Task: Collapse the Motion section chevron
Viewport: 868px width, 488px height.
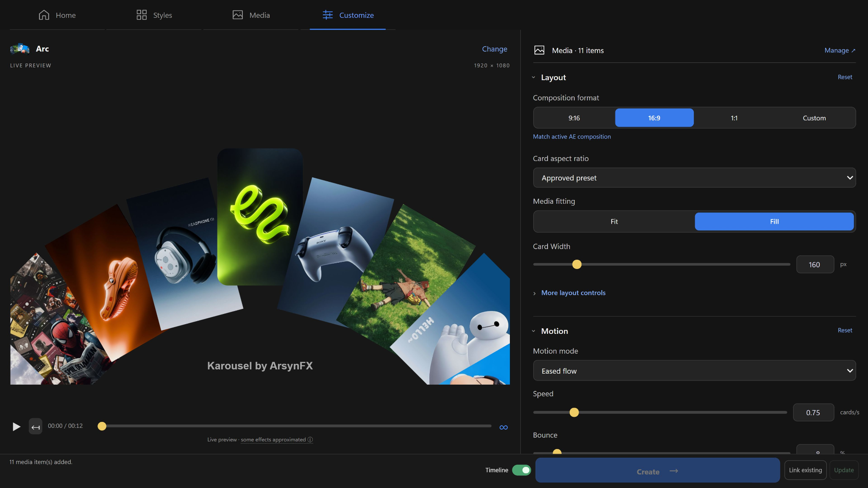Action: [x=534, y=331]
